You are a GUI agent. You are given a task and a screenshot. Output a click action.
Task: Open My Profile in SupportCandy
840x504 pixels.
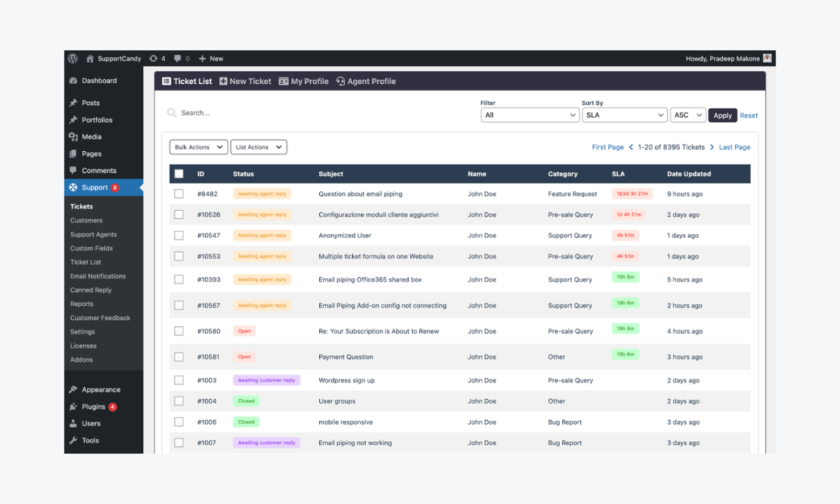304,81
